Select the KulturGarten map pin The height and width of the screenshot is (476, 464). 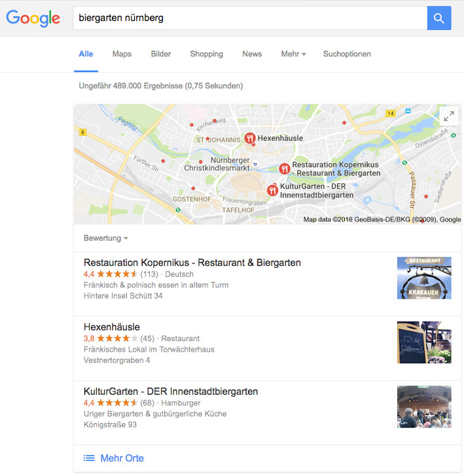click(x=272, y=191)
